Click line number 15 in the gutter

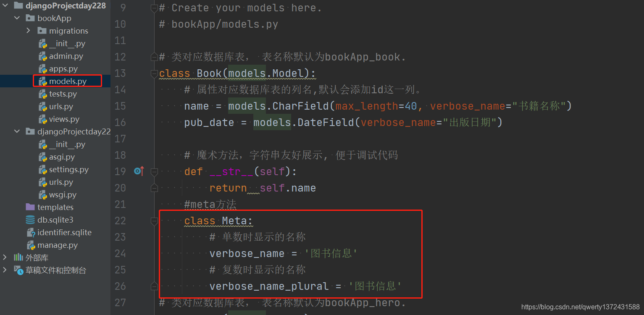[x=120, y=106]
